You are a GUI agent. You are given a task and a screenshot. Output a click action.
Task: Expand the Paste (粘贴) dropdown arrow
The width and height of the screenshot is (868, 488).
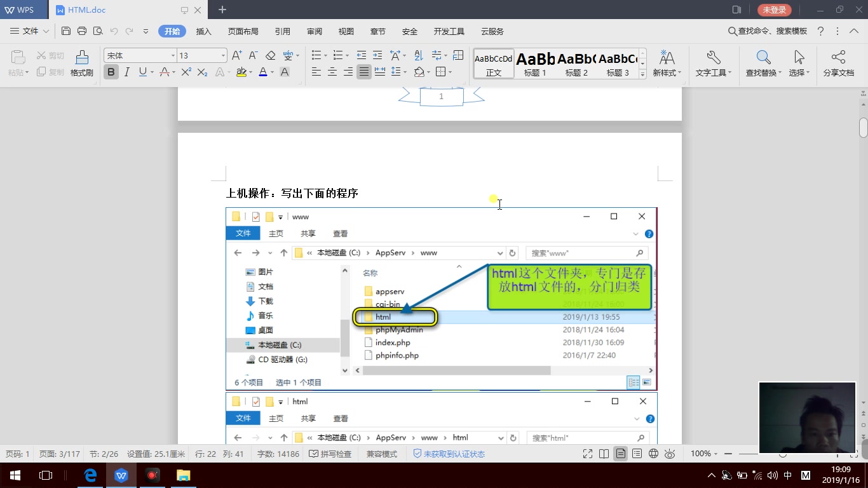pos(27,72)
